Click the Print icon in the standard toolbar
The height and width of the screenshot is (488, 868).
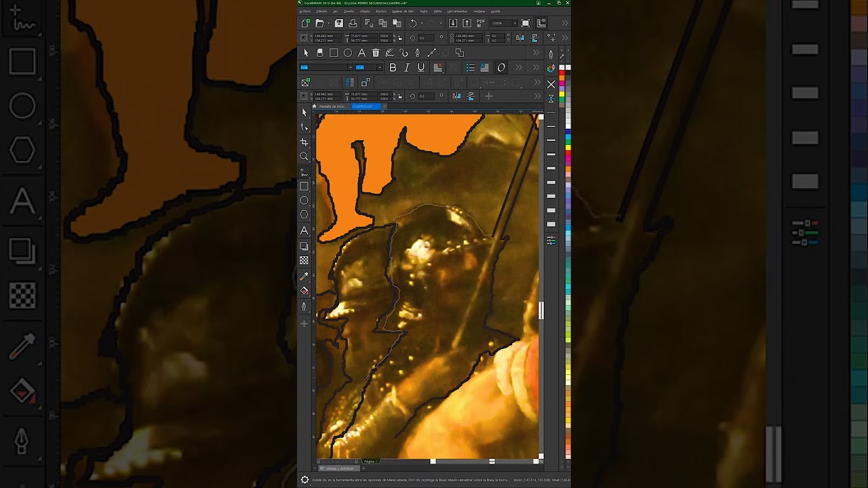(353, 23)
